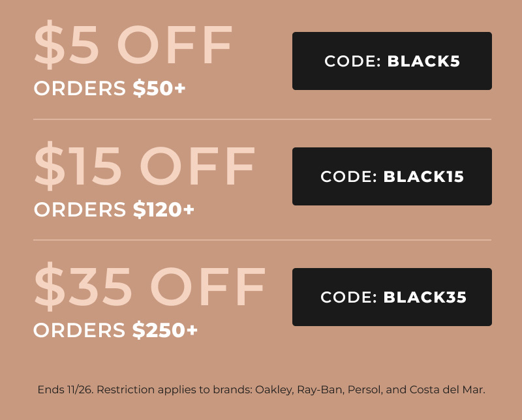Click the CODE: BLACK35 black button
522x420 pixels.
point(392,297)
